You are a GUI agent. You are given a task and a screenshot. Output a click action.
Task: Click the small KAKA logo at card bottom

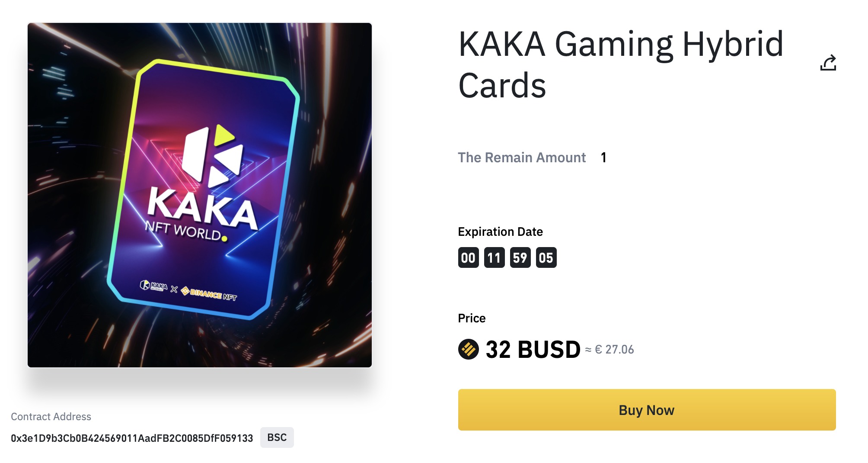153,286
